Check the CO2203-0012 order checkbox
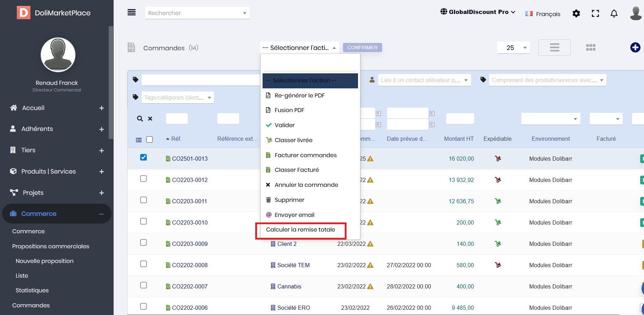Viewport: 644px width, 315px height. 143,179
